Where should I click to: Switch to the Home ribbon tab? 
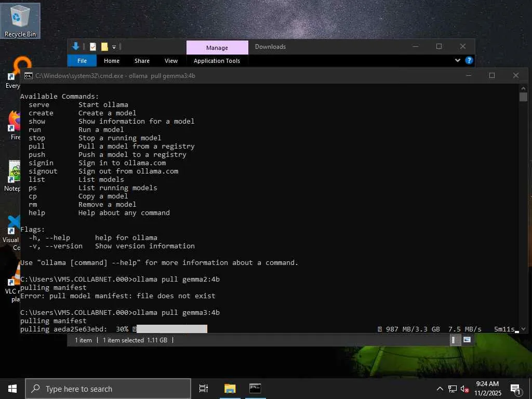tap(112, 61)
